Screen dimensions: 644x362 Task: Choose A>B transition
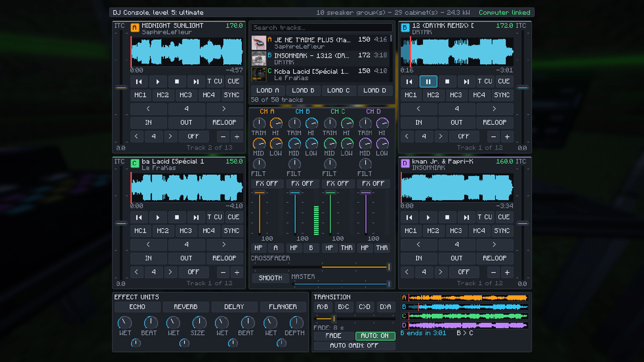pyautogui.click(x=323, y=307)
